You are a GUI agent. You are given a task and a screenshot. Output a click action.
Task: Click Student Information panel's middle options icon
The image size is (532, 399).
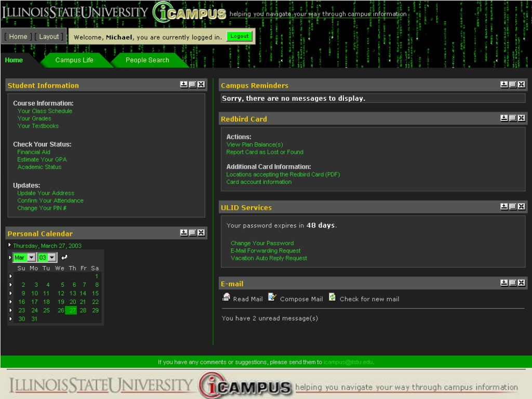[x=192, y=85]
